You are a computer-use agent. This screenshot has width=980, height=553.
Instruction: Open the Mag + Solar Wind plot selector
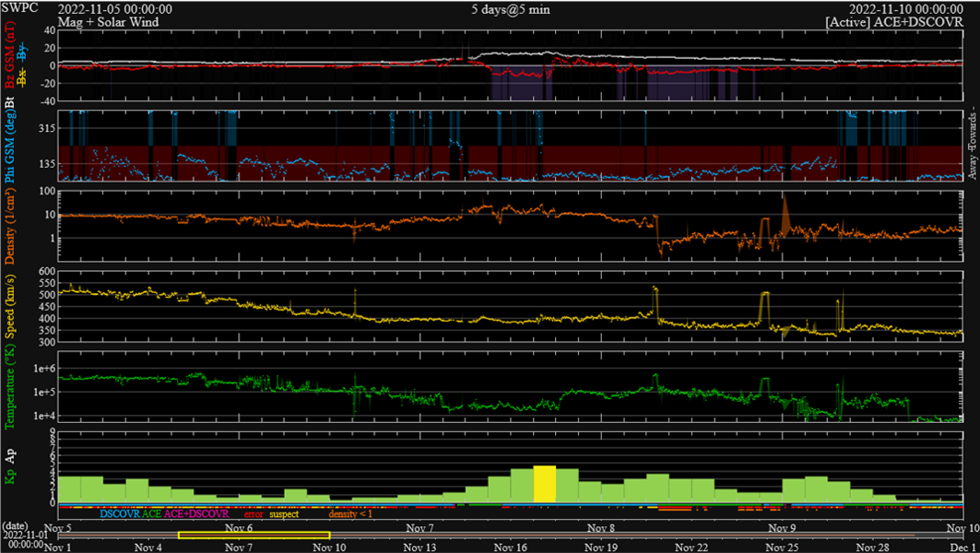[107, 21]
